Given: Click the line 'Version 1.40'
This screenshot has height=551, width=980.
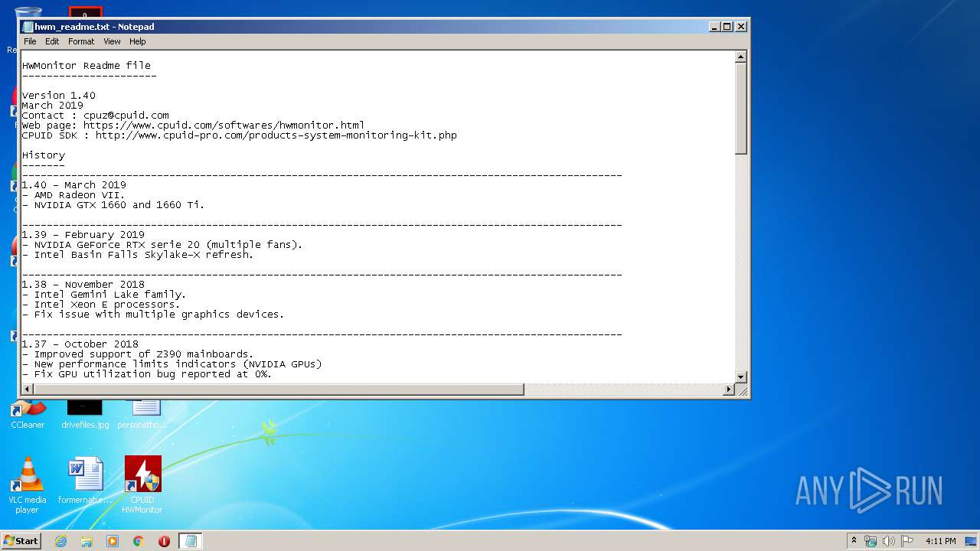Looking at the screenshot, I should 59,96.
